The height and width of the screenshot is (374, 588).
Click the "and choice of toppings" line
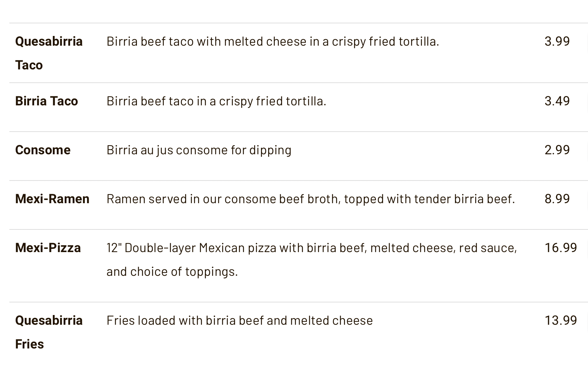(x=172, y=272)
